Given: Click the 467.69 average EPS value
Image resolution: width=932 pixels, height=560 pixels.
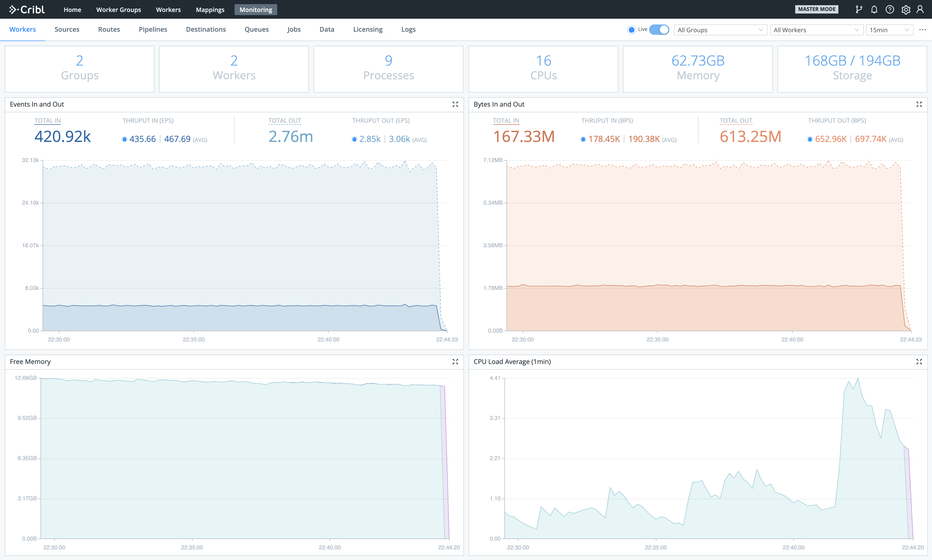Looking at the screenshot, I should (177, 139).
